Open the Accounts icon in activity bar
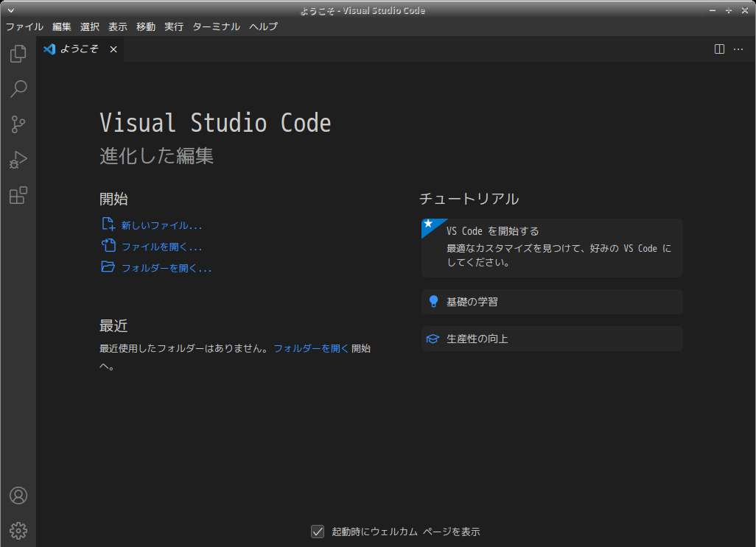756x547 pixels. (x=18, y=495)
